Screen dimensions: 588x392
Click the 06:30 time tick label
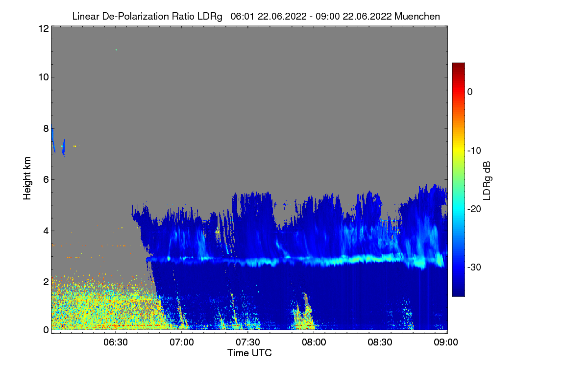pyautogui.click(x=116, y=342)
